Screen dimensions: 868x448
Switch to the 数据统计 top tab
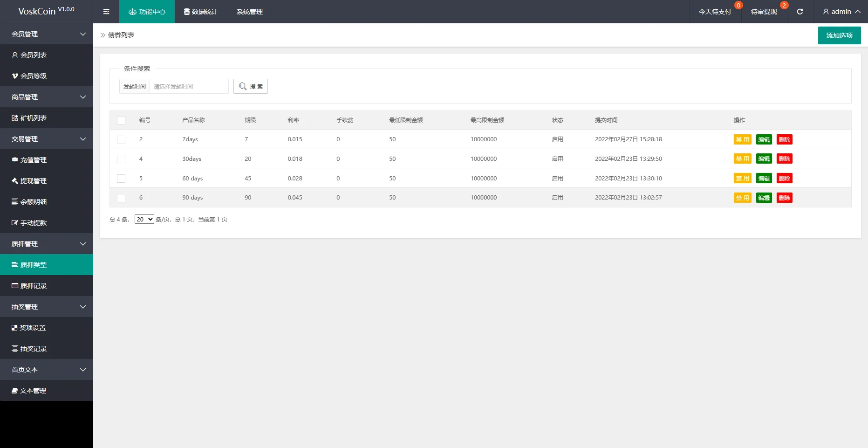point(201,12)
